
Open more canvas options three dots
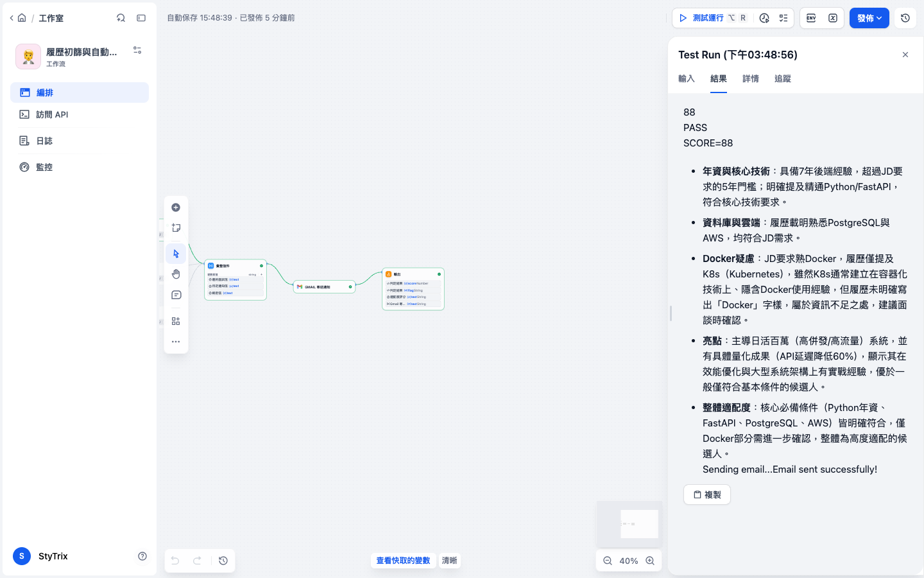[x=176, y=342]
